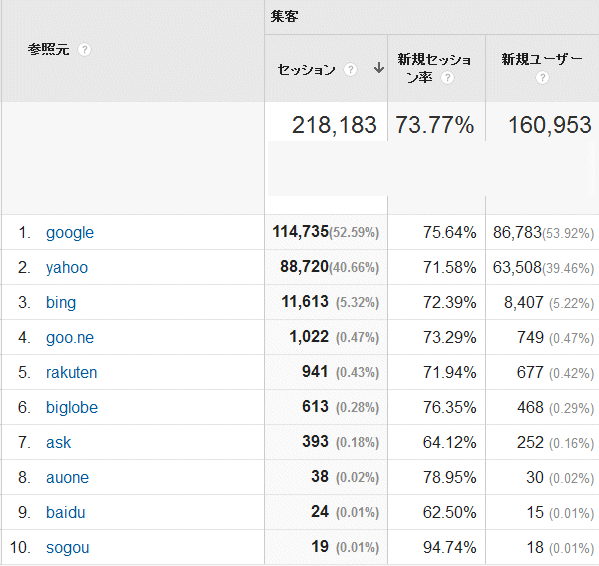The image size is (599, 566).
Task: Open help icon next to セッション header
Action: pyautogui.click(x=350, y=70)
